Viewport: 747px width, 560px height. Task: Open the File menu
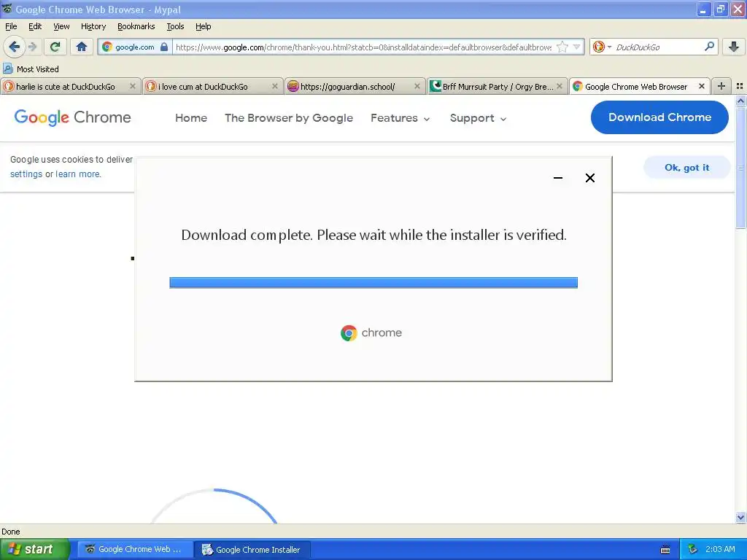coord(11,26)
